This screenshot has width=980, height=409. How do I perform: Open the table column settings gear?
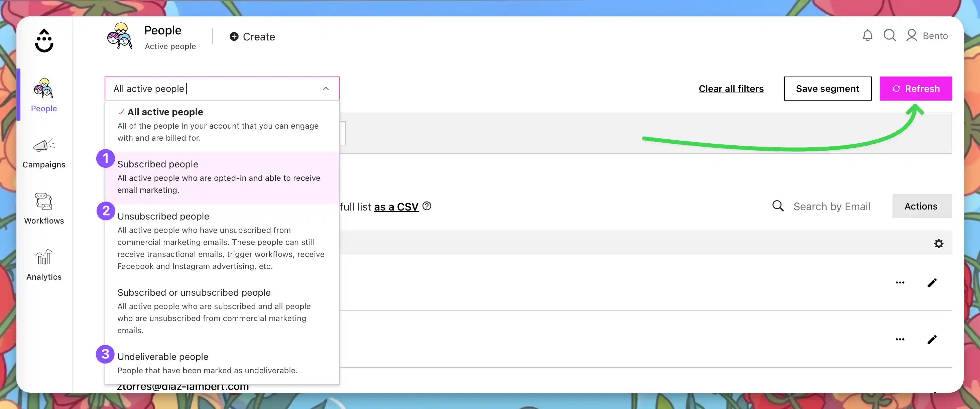[939, 243]
